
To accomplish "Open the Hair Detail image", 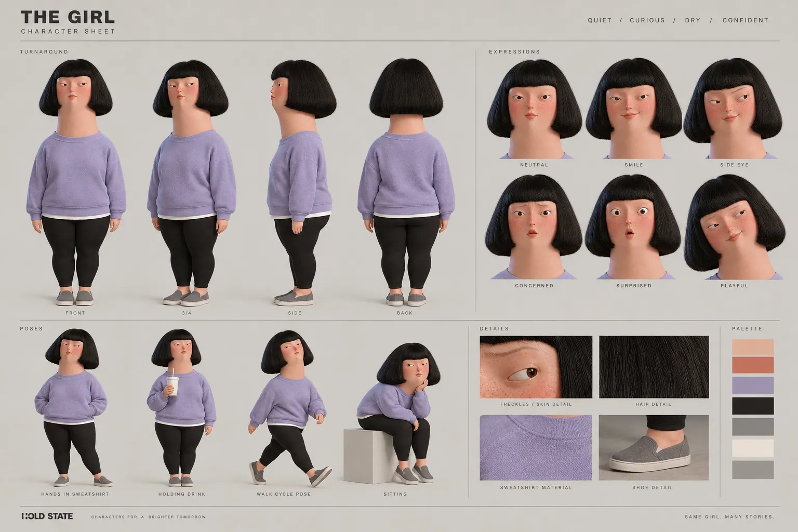I will (654, 367).
